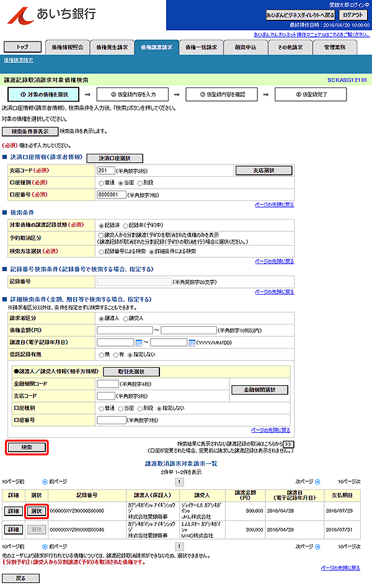Click 決済口座 支店コード field containing 201

tap(106, 171)
